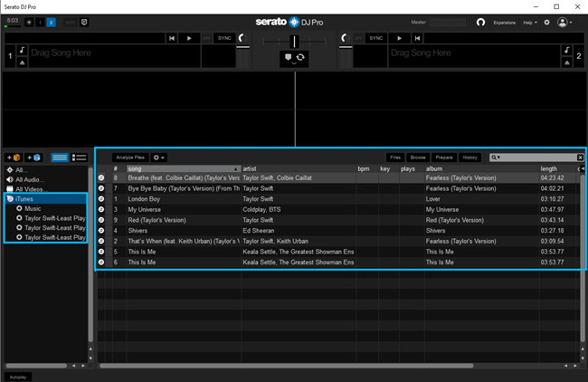Open the Help dropdown menu
Image resolution: width=588 pixels, height=382 pixels.
pyautogui.click(x=529, y=23)
